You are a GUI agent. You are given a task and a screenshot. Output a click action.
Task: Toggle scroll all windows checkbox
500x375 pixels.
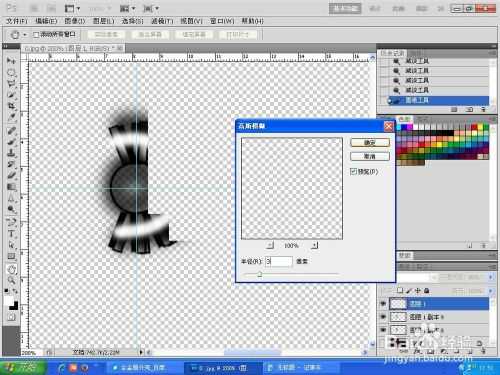pyautogui.click(x=36, y=35)
